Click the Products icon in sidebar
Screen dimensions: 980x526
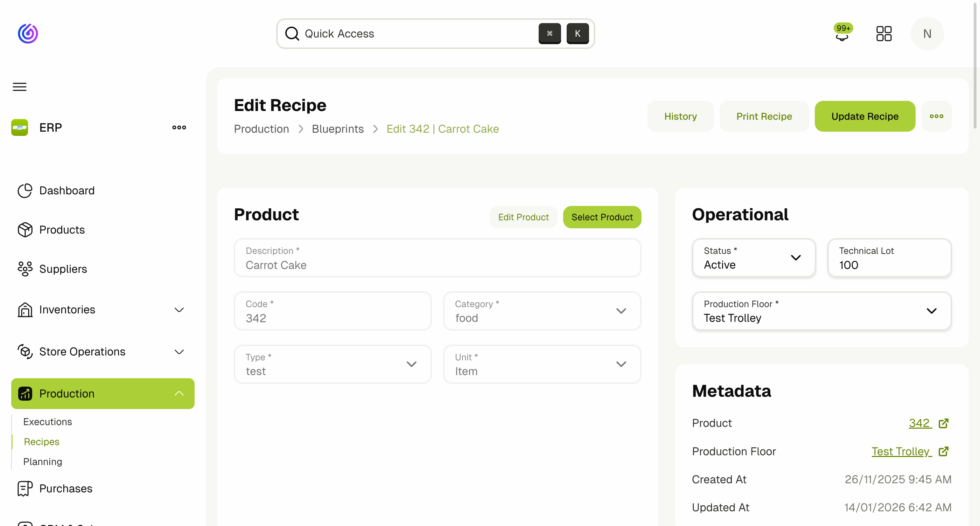tap(24, 230)
